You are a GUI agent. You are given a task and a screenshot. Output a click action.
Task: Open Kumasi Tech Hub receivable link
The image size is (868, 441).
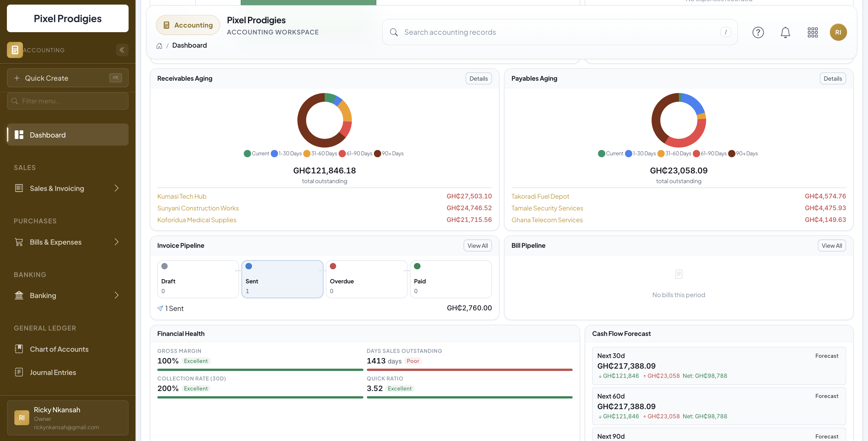(182, 196)
